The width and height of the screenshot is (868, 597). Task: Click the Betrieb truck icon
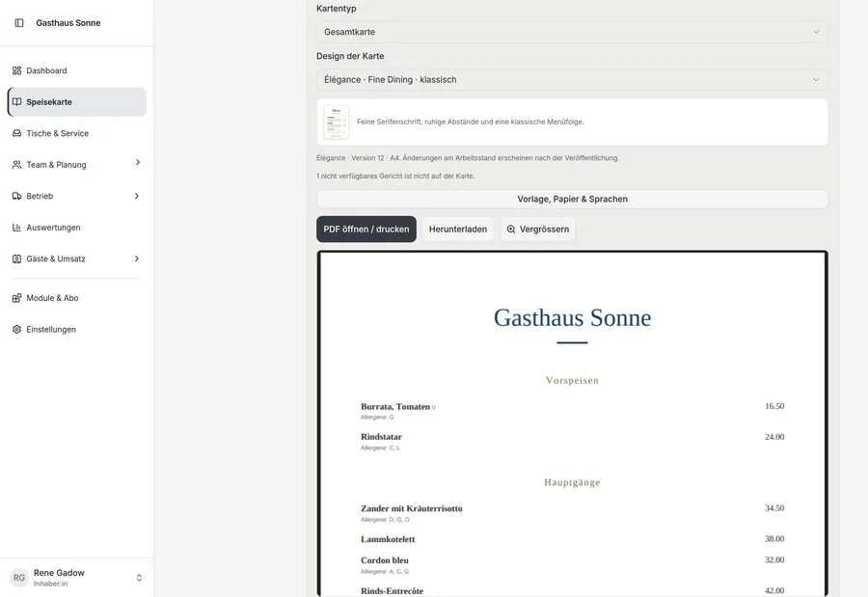(16, 196)
